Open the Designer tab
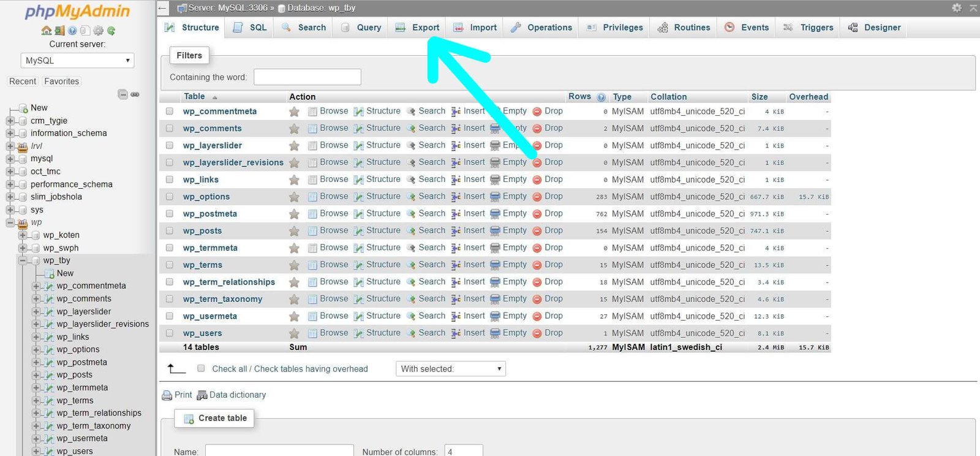This screenshot has width=980, height=456. 874,28
